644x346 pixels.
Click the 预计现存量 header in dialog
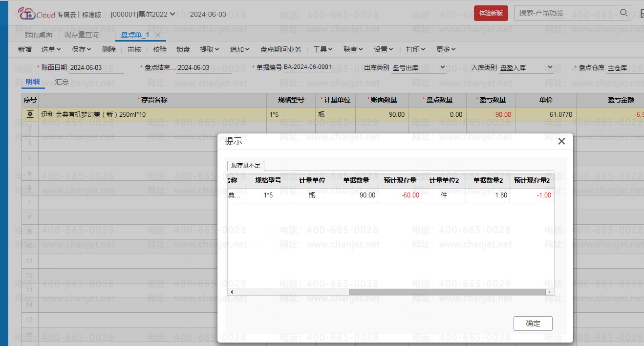point(400,180)
